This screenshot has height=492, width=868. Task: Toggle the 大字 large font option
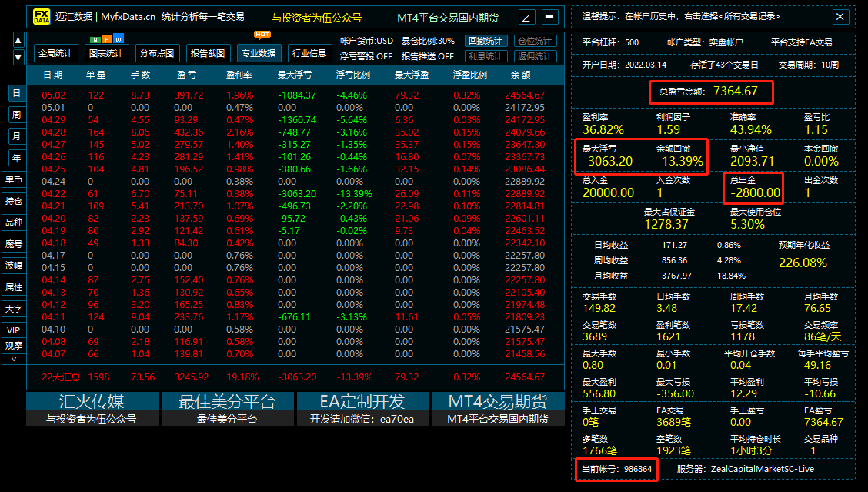coord(14,309)
